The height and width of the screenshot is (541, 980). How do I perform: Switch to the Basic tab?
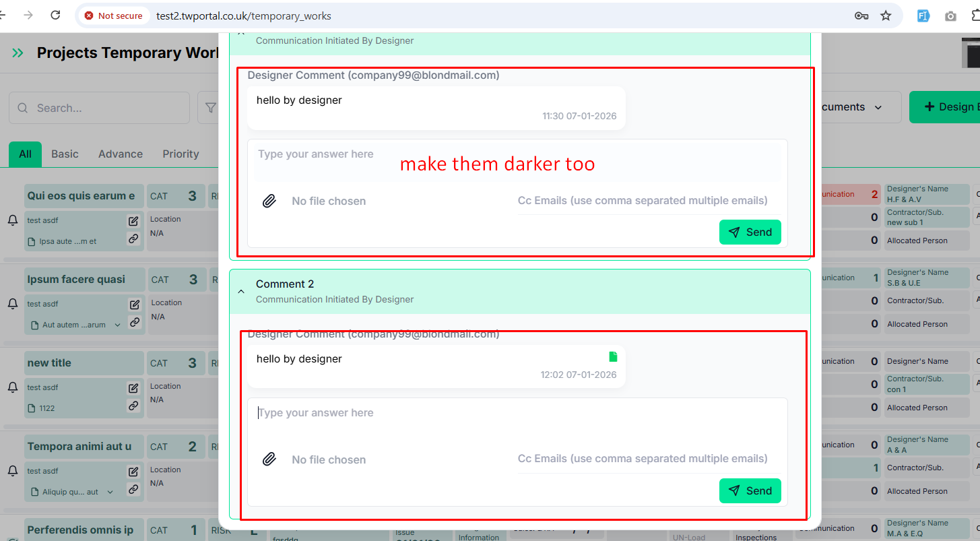[65, 154]
